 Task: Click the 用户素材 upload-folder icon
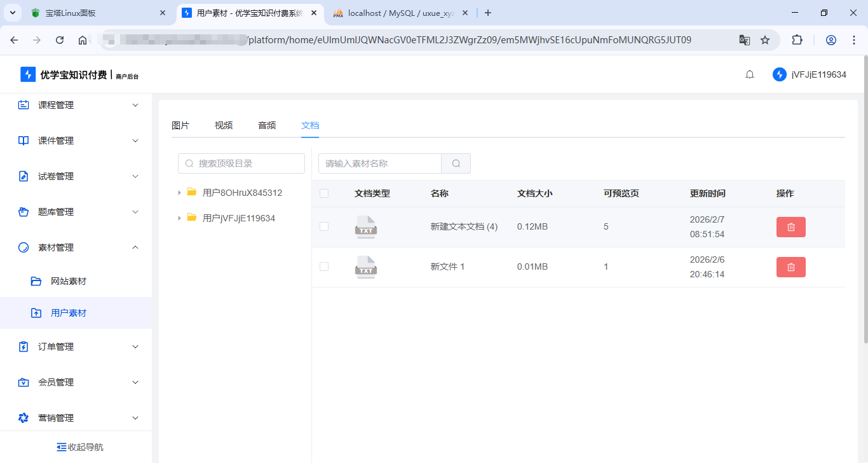[x=36, y=312]
